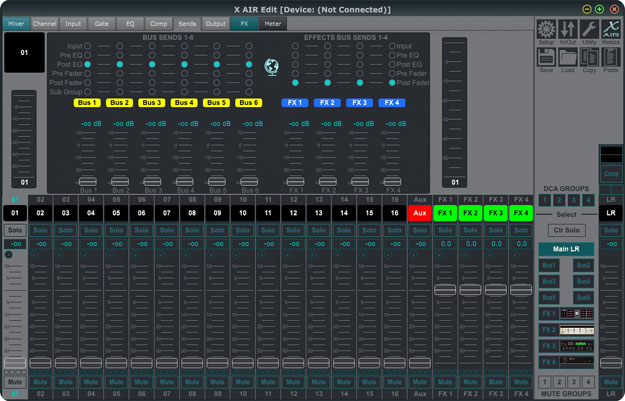Mute the Aux channel
Viewport: 625px width, 401px height.
[420, 382]
